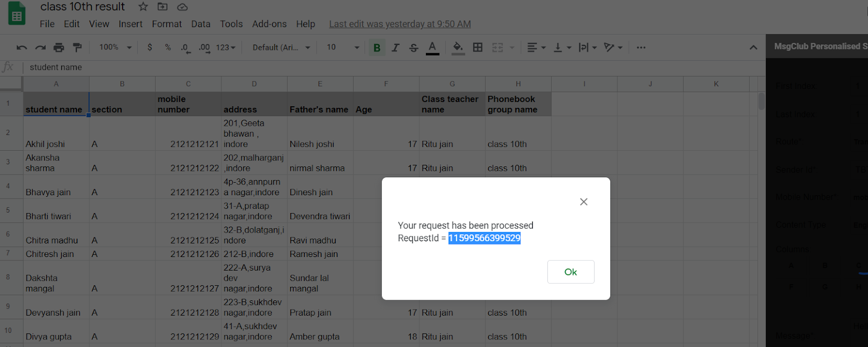Click the Phonebook group name header cell

[518, 104]
